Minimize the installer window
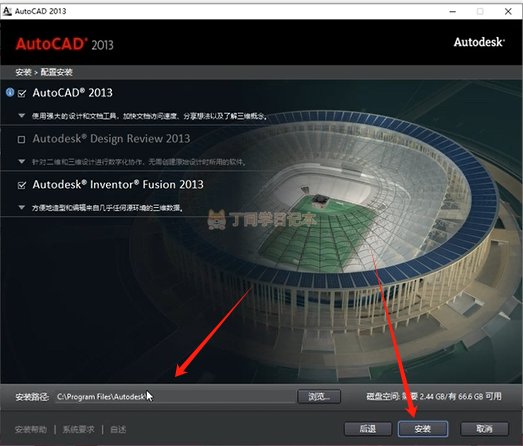 (x=453, y=11)
